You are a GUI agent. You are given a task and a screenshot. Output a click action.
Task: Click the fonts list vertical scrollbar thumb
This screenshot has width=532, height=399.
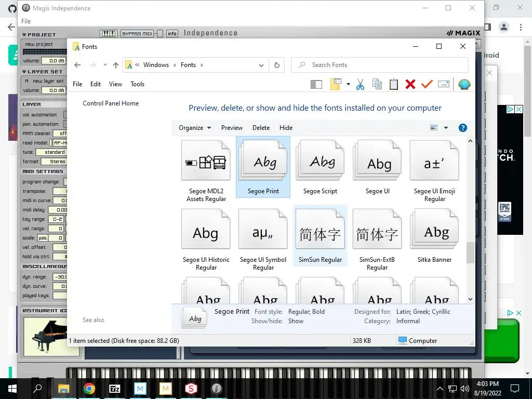point(470,253)
